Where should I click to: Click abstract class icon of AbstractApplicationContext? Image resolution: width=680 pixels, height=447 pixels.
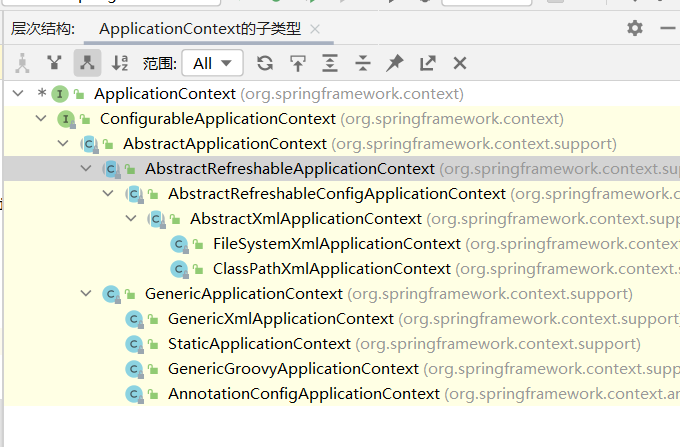(89, 144)
